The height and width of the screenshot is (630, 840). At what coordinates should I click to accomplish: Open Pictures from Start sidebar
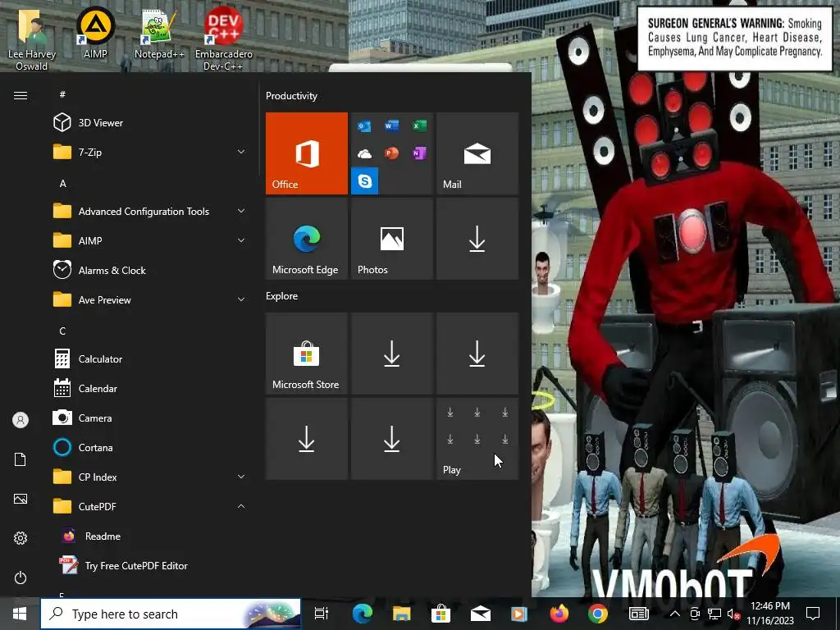21,499
